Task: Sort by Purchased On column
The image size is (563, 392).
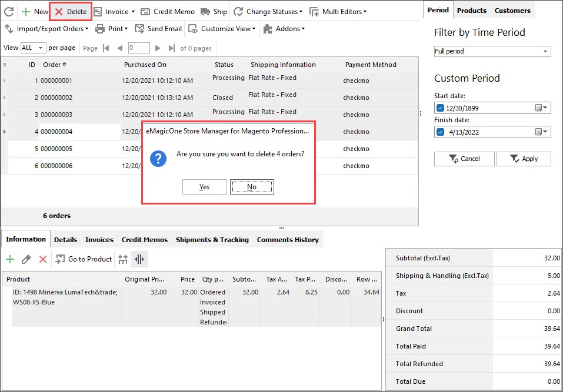Action: (145, 65)
